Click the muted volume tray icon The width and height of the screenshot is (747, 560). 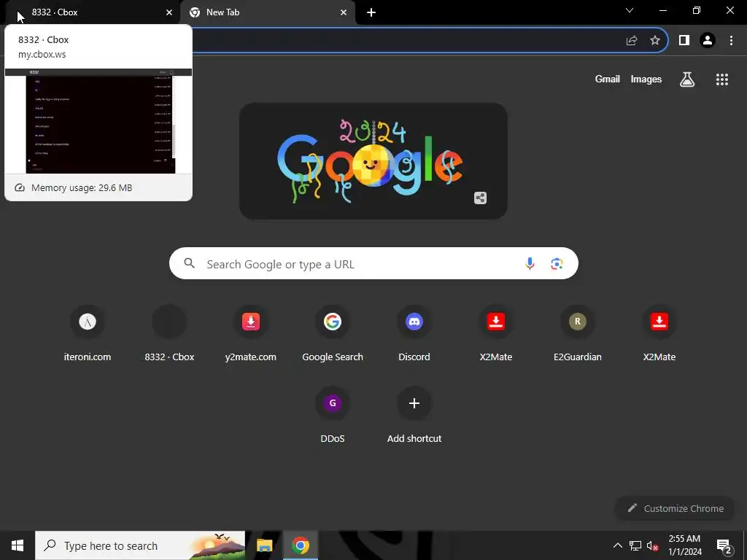653,545
